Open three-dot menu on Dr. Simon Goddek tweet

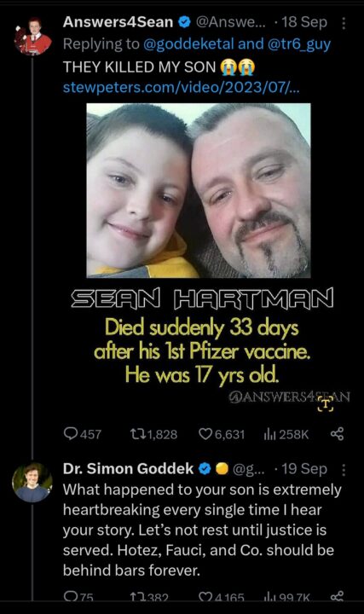344,470
